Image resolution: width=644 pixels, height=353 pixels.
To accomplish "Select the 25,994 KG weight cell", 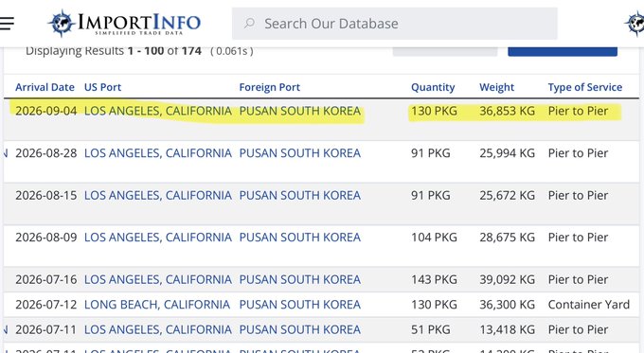I will click(508, 153).
